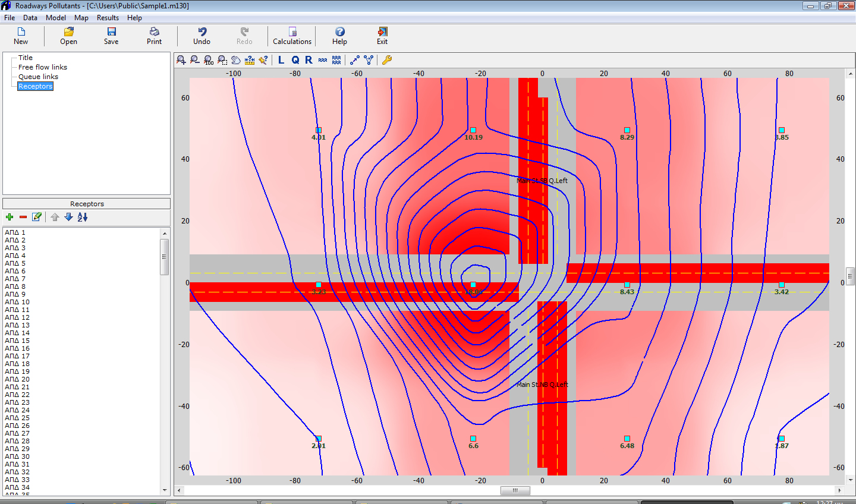Image resolution: width=856 pixels, height=504 pixels.
Task: Select the zoom to 100% icon
Action: tap(209, 60)
